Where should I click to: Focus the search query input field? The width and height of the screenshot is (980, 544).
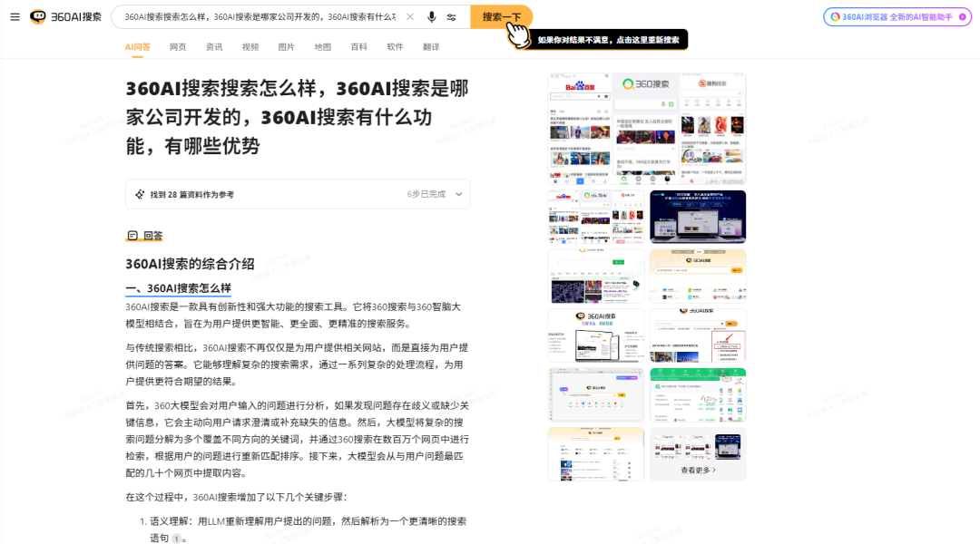[x=260, y=17]
